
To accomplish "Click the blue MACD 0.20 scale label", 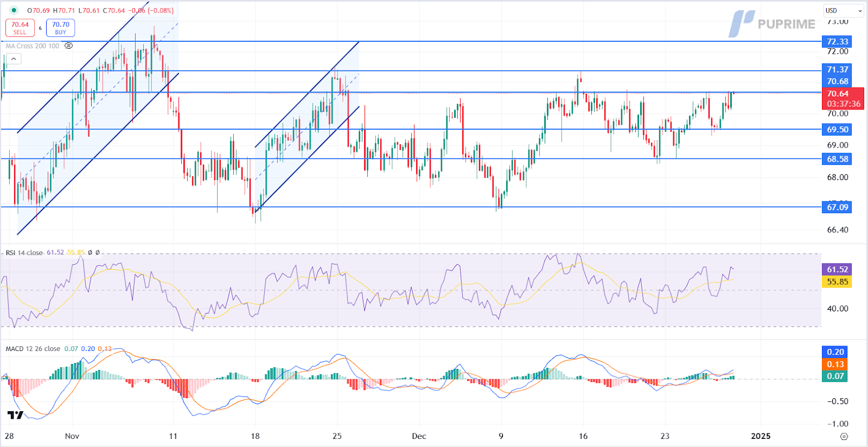I will (835, 352).
